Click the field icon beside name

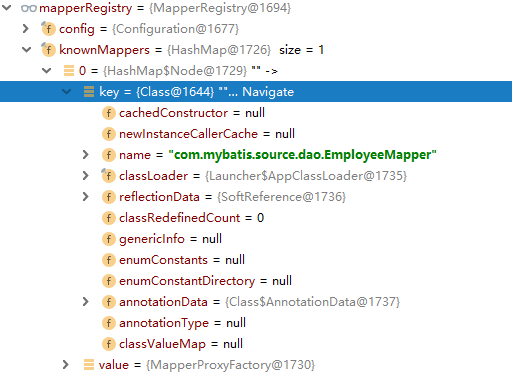coord(109,155)
